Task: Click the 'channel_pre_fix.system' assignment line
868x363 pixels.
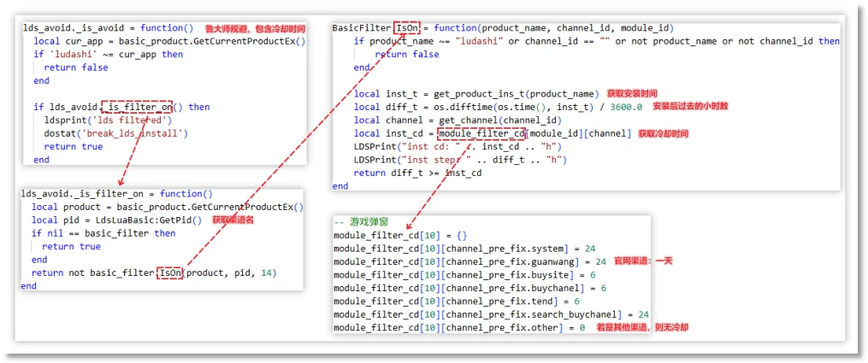Action: tap(464, 249)
